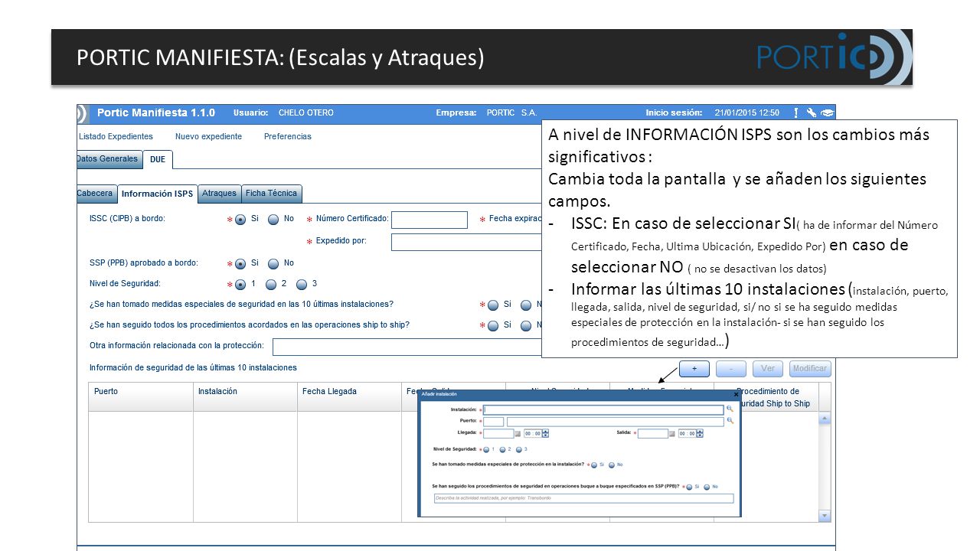Click the minus button to remove installation

pos(731,369)
